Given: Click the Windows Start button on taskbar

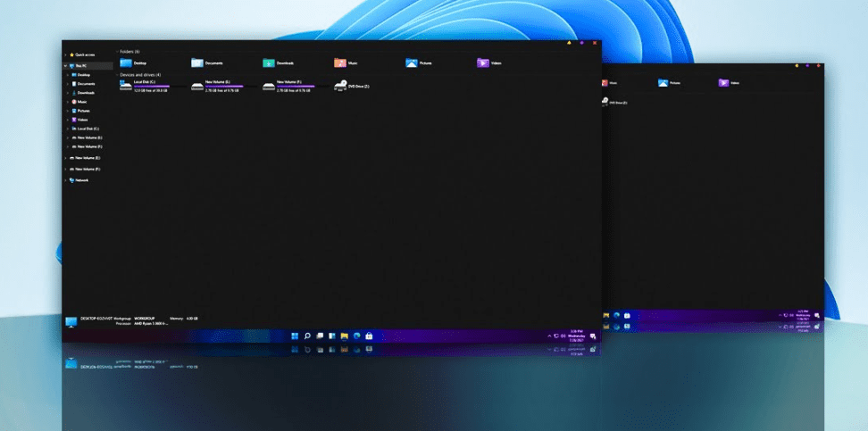Looking at the screenshot, I should tap(295, 336).
